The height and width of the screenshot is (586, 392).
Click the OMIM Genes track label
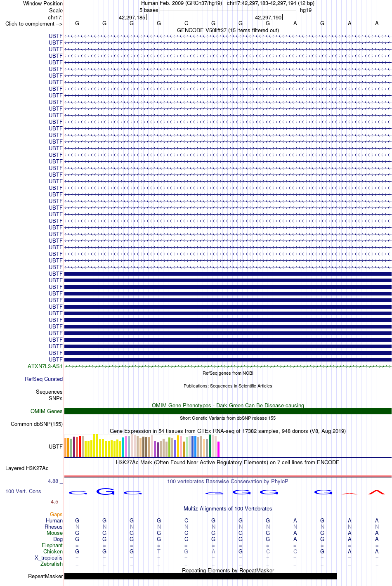point(46,411)
